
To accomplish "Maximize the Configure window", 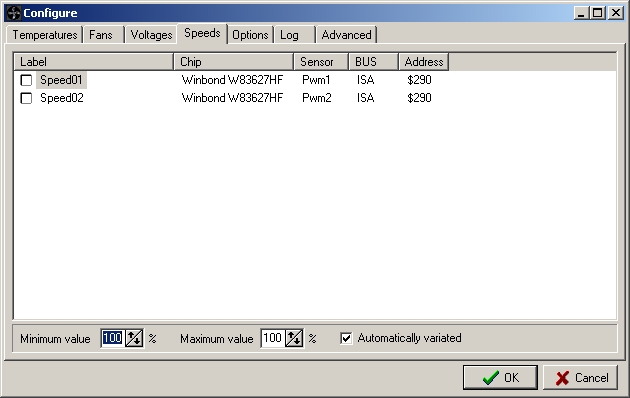I will coord(597,13).
